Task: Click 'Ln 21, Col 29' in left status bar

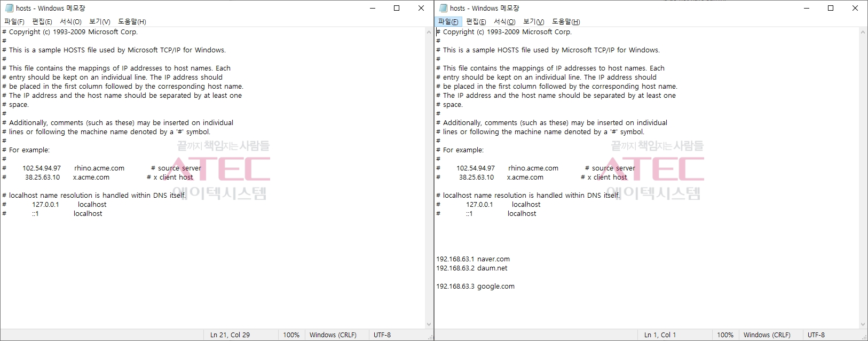Action: [x=230, y=335]
